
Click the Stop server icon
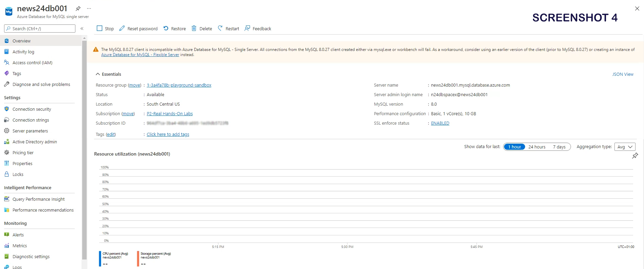(100, 29)
